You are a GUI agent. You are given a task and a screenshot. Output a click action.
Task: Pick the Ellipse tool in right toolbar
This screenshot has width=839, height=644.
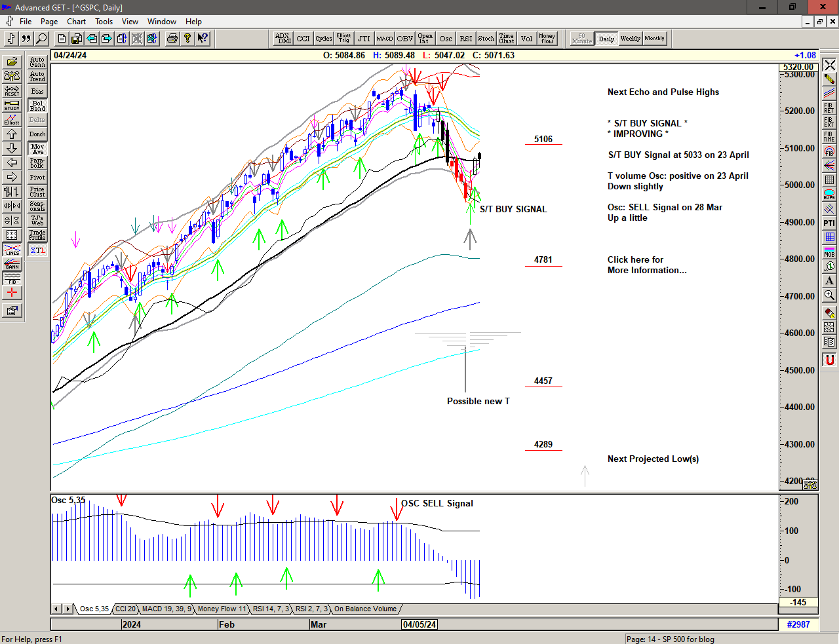(829, 195)
